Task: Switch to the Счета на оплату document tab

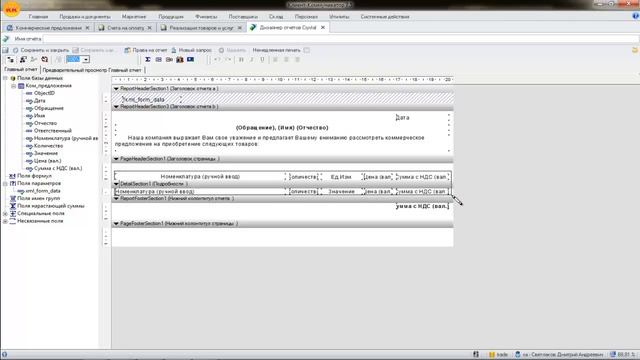Action: pos(126,28)
